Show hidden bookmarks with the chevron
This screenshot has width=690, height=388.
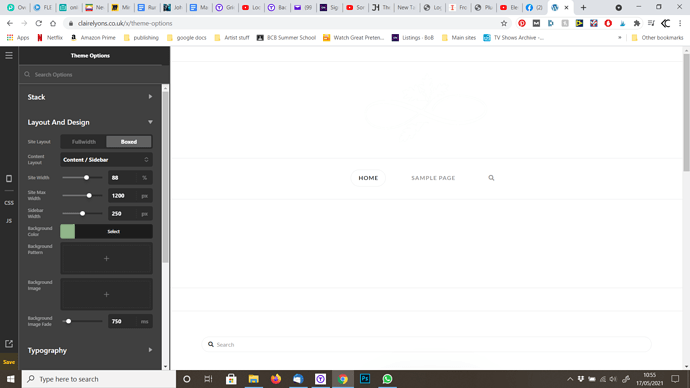point(620,38)
